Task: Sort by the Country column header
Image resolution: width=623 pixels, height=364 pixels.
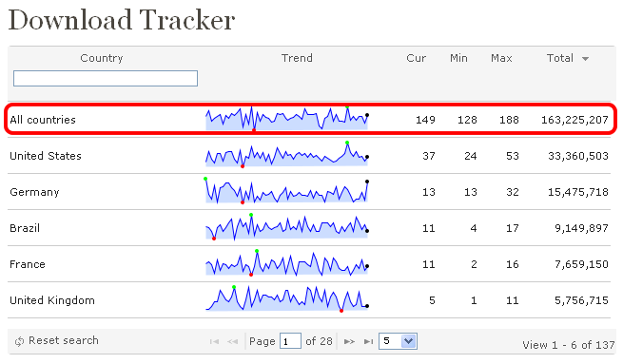Action: pos(102,58)
